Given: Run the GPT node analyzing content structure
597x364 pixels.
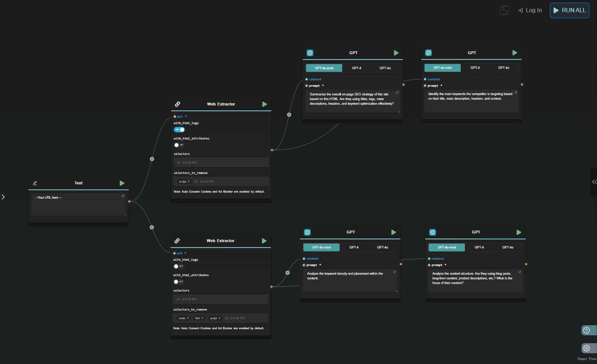Looking at the screenshot, I should pos(519,232).
